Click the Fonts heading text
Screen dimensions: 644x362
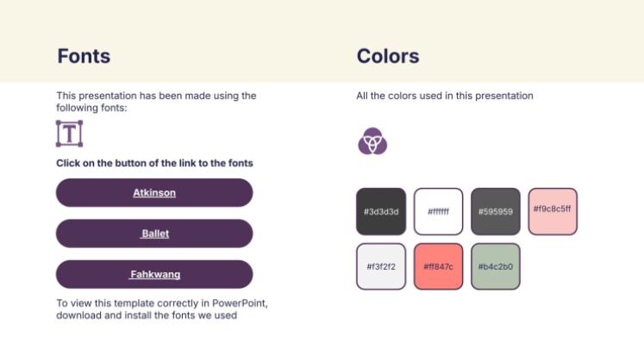click(84, 57)
